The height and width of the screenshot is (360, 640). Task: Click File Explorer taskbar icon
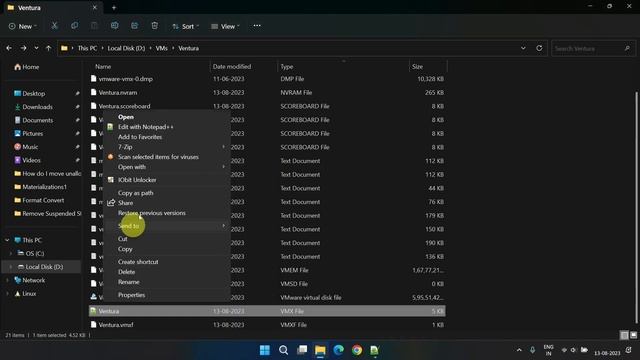320,350
